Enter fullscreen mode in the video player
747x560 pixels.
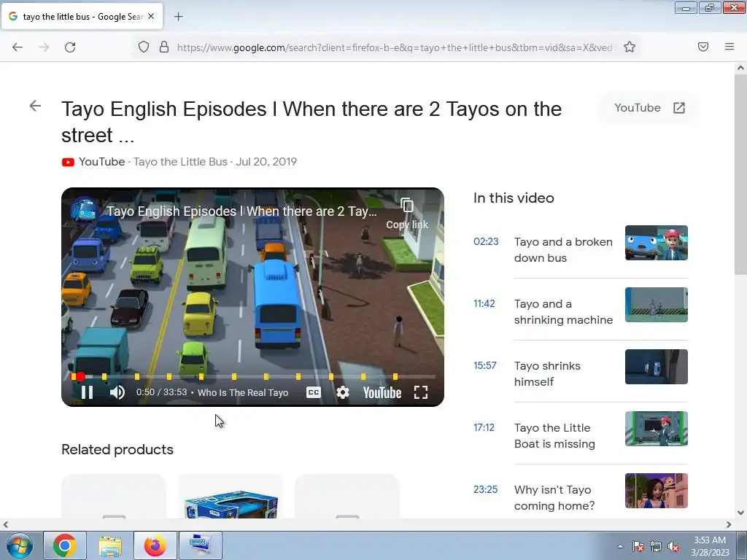pos(421,392)
